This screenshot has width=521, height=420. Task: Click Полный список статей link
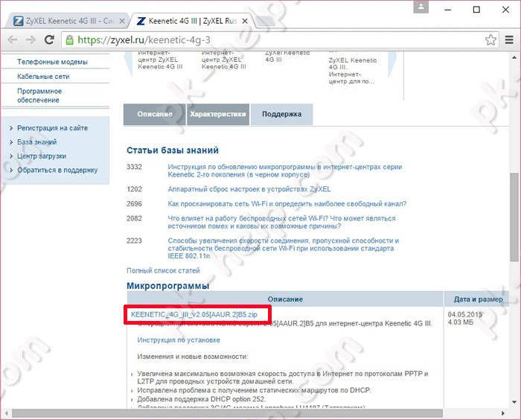point(163,270)
